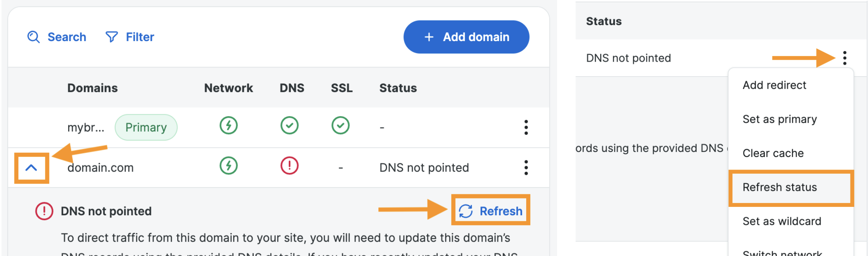Screen dimensions: 868x256
Task: Click the Status column header
Action: [398, 88]
